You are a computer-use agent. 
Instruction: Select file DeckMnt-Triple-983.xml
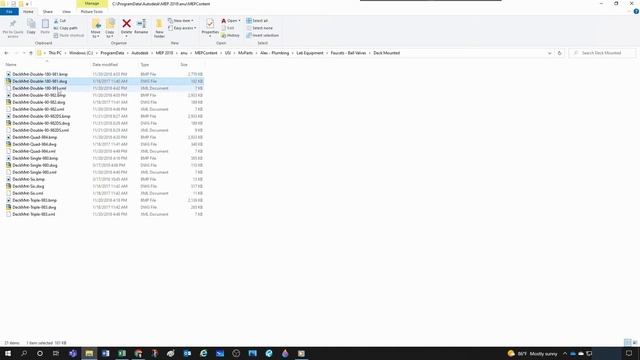pos(33,214)
